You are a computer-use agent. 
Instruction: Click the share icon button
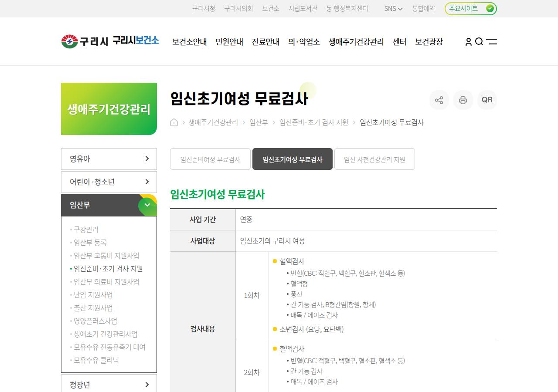pos(439,100)
